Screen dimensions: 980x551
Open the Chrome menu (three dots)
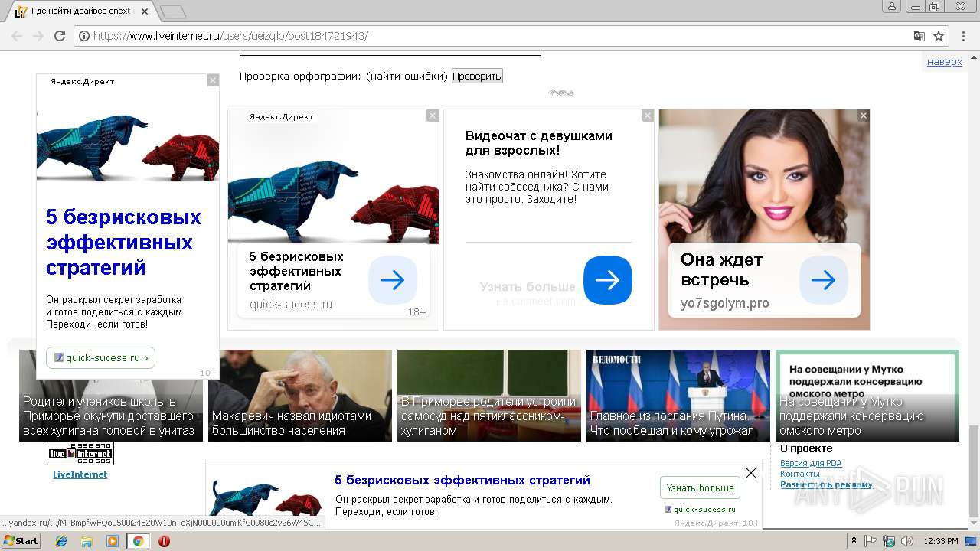click(962, 36)
